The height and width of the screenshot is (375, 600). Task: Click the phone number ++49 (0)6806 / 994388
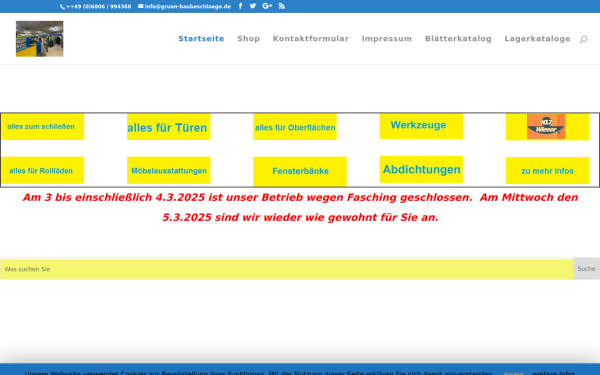point(96,7)
